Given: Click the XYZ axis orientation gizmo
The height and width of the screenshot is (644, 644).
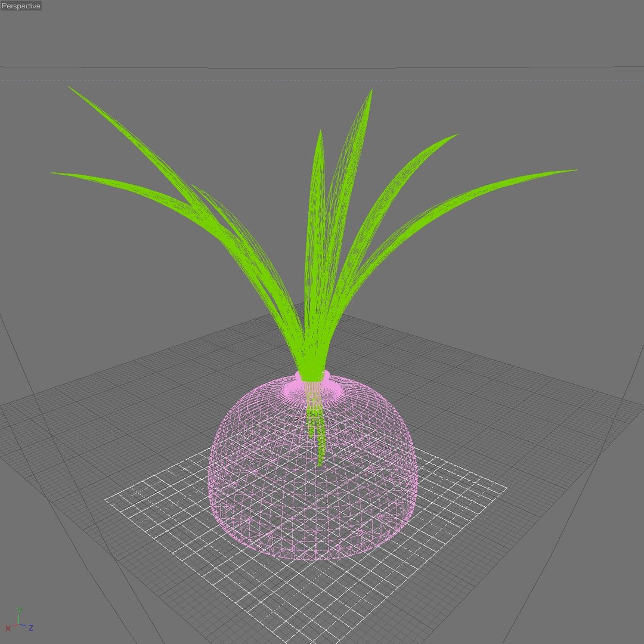Looking at the screenshot, I should 19,620.
